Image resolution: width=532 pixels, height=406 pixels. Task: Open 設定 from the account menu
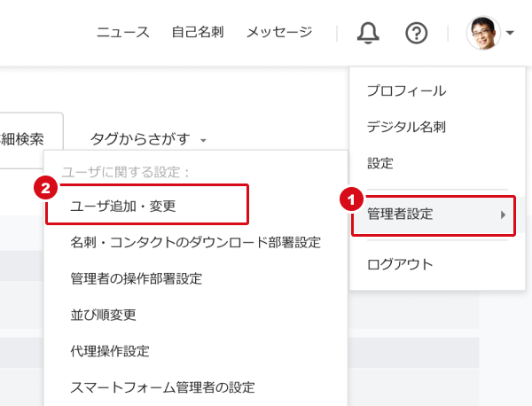point(380,163)
